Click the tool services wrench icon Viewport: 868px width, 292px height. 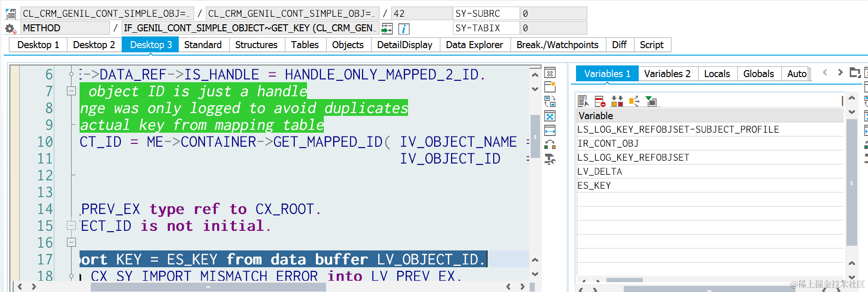point(550,159)
